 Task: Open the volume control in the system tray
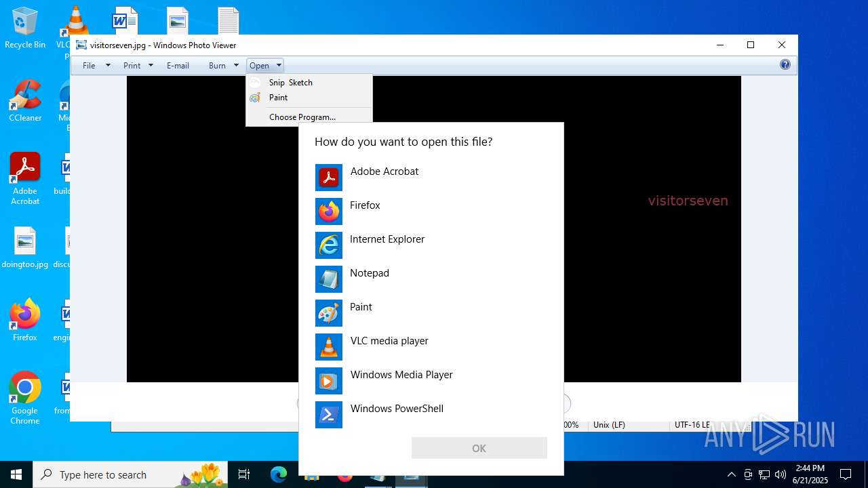[x=781, y=474]
